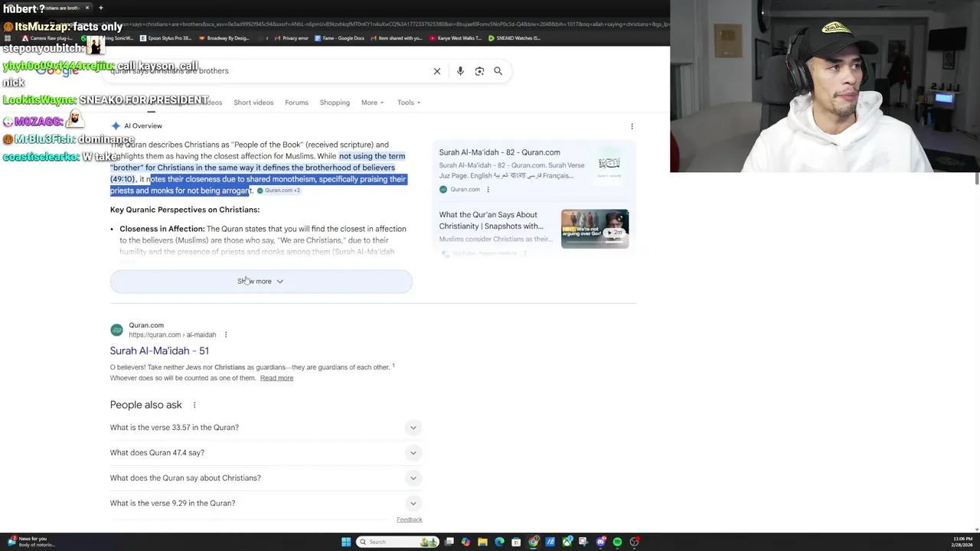Image resolution: width=980 pixels, height=551 pixels.
Task: Open Snipping Tool from the taskbar
Action: [x=583, y=542]
